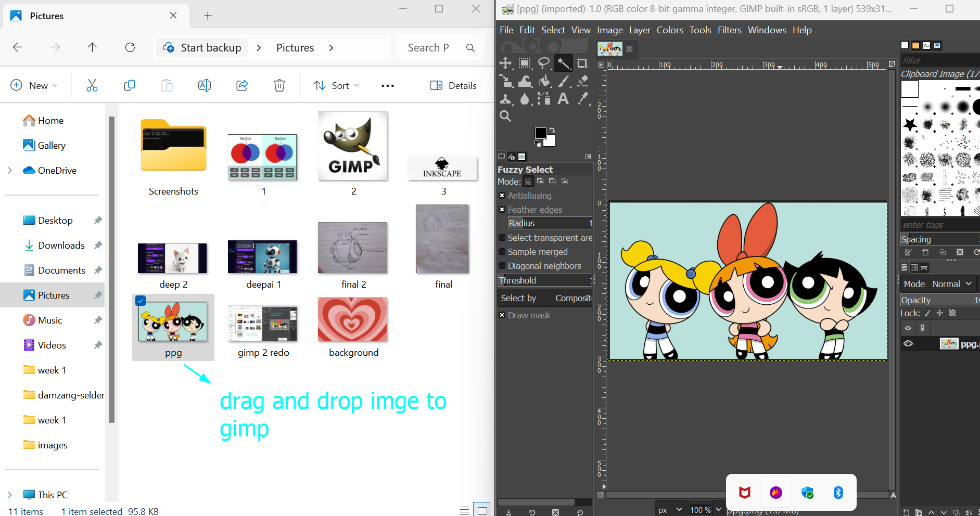Image resolution: width=980 pixels, height=516 pixels.
Task: Hide the ppg layer via eye icon
Action: pos(908,344)
